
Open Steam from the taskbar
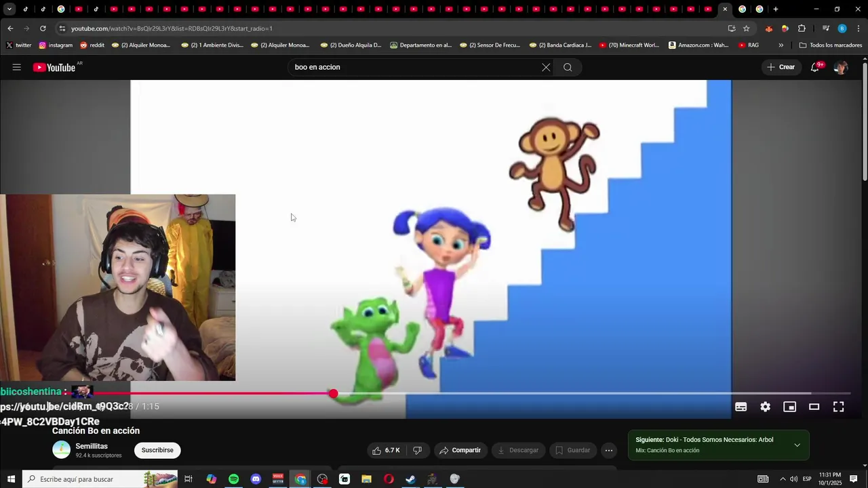(410, 479)
